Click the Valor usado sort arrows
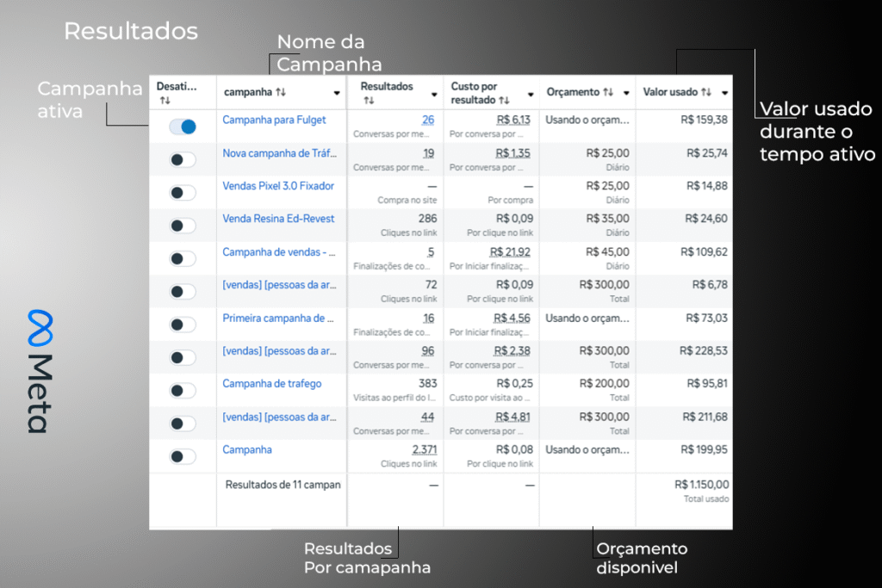This screenshot has width=882, height=588. click(706, 92)
